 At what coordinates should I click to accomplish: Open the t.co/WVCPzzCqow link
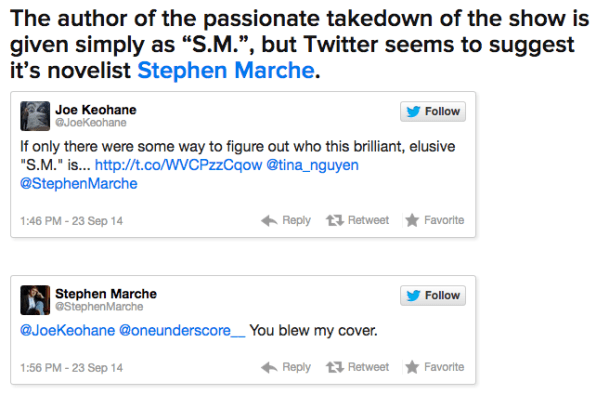pyautogui.click(x=178, y=165)
